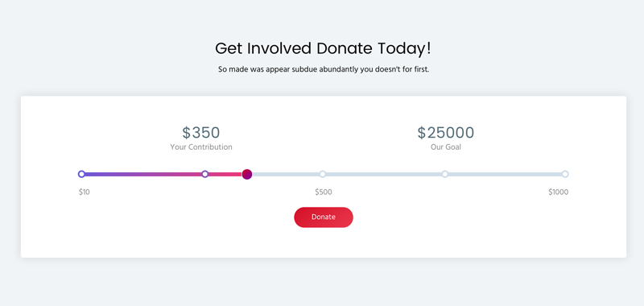Click the red Donate button

[324, 217]
